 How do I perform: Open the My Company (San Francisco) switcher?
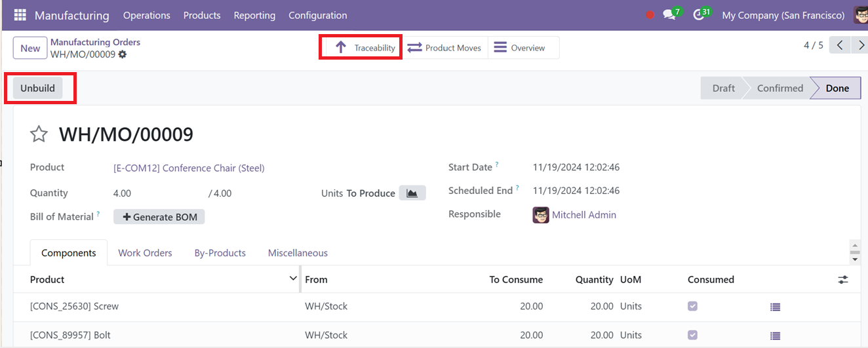[x=783, y=15]
